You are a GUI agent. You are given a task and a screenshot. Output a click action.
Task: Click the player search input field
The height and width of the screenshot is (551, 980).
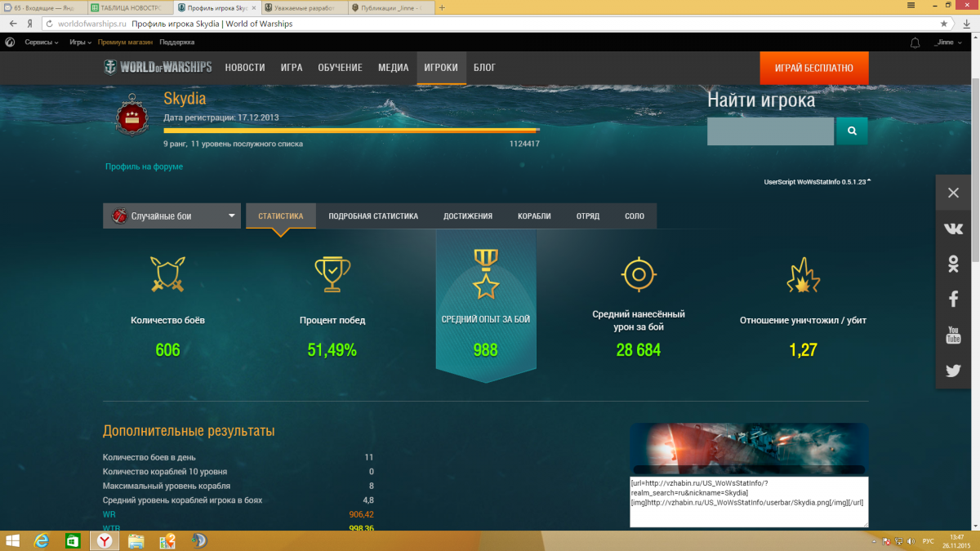tap(770, 131)
